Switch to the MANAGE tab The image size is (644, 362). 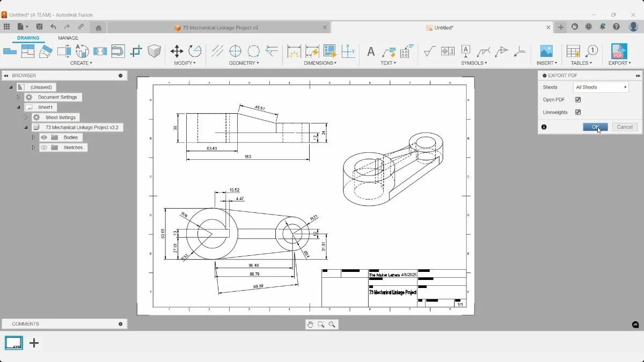click(68, 38)
